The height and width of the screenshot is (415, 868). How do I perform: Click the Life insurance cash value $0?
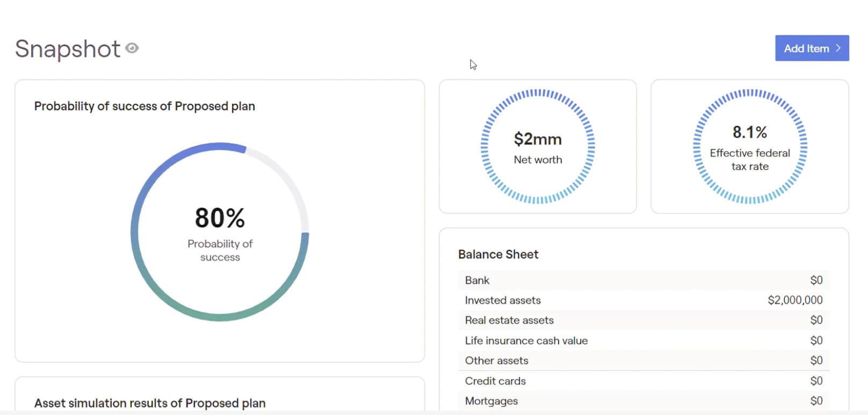[x=816, y=340]
